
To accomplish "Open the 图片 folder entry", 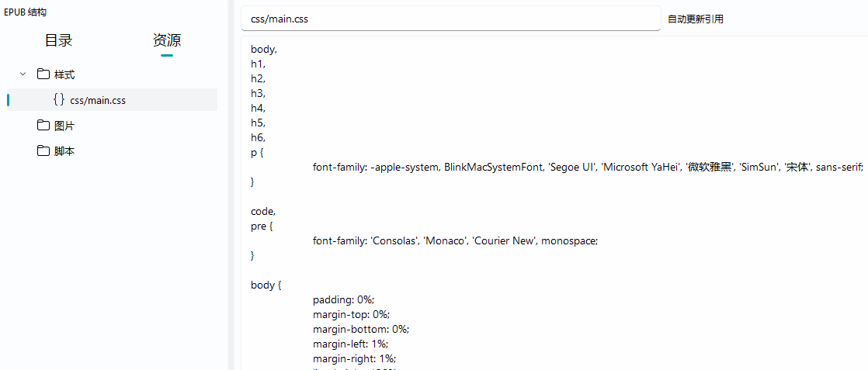I will 64,126.
